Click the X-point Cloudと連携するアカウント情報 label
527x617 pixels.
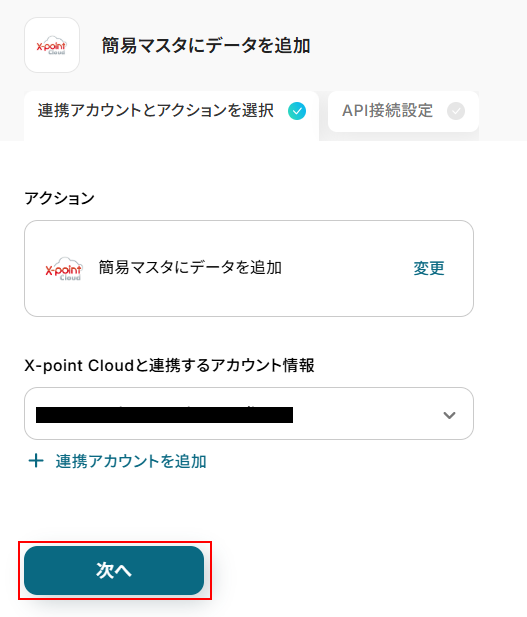click(x=169, y=366)
